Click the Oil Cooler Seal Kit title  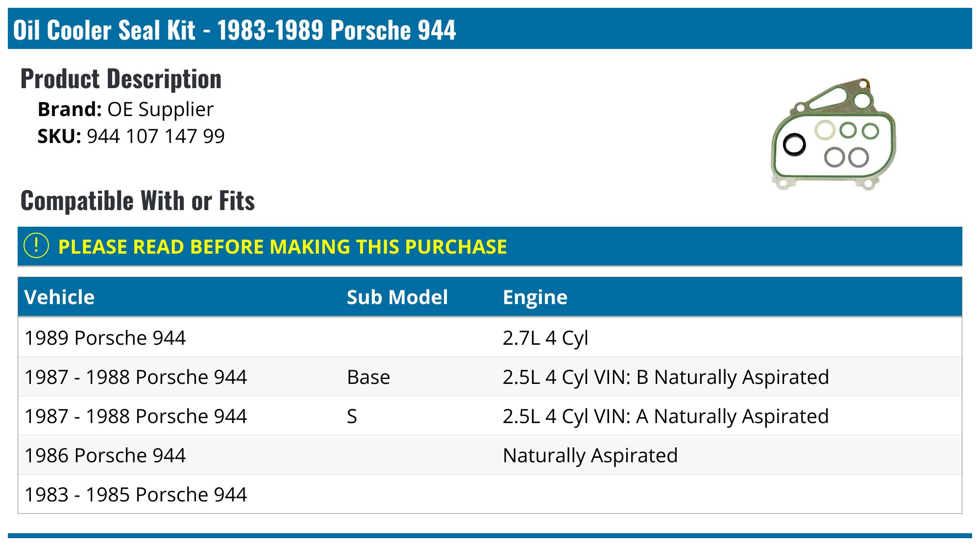(234, 30)
